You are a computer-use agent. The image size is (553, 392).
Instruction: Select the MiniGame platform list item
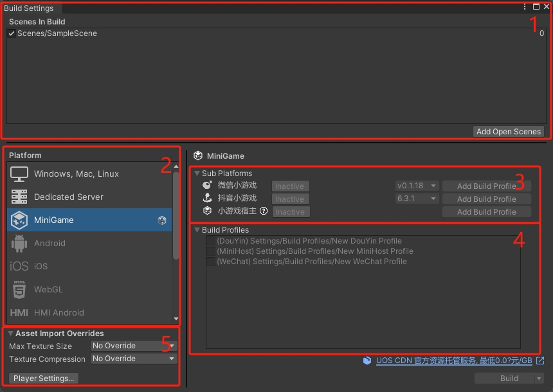(x=89, y=220)
